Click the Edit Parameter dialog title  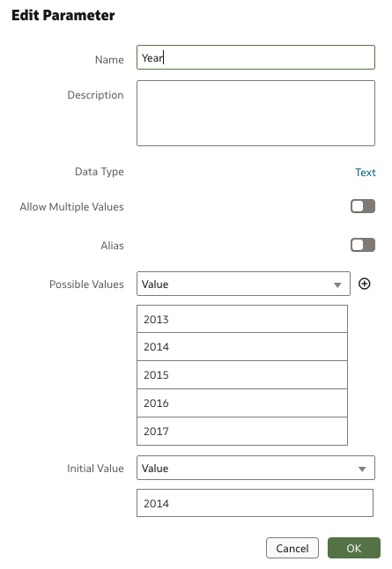coord(63,15)
